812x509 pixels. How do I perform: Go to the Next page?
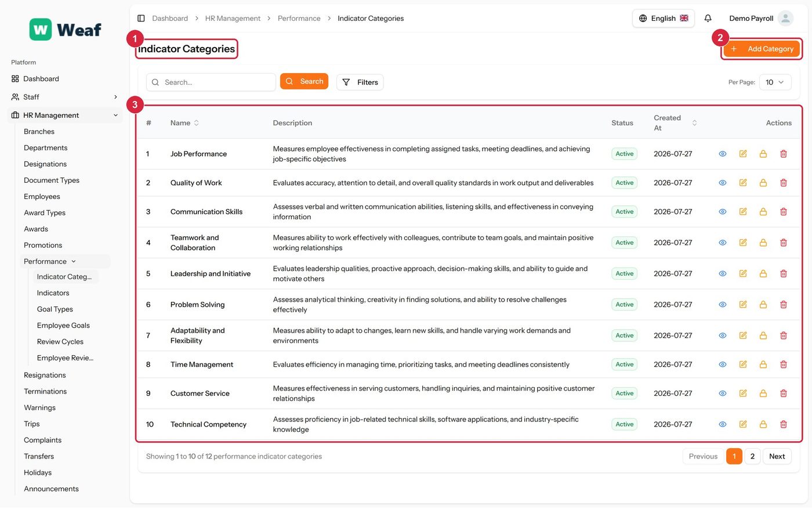[777, 457]
